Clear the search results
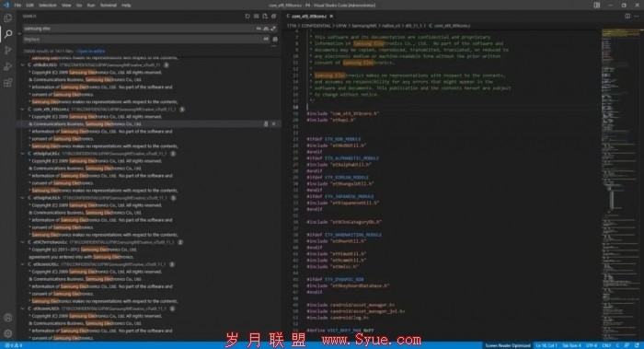This screenshot has height=349, width=644. [256, 16]
